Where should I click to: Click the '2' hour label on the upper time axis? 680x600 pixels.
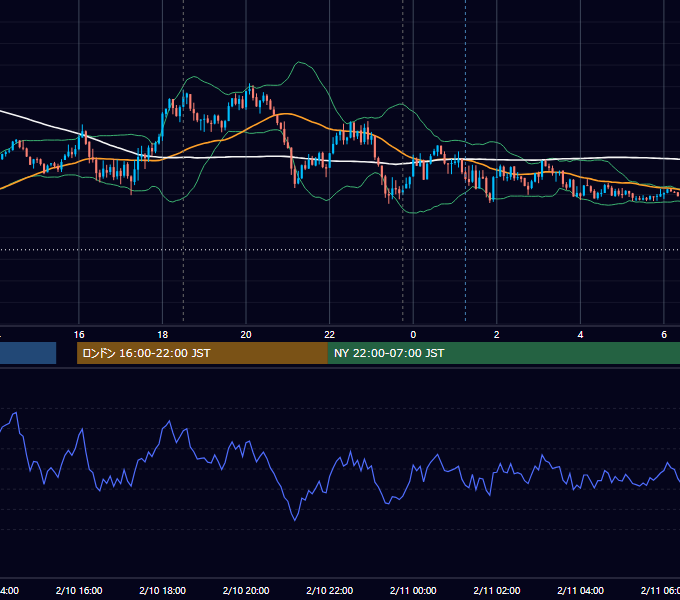point(497,335)
